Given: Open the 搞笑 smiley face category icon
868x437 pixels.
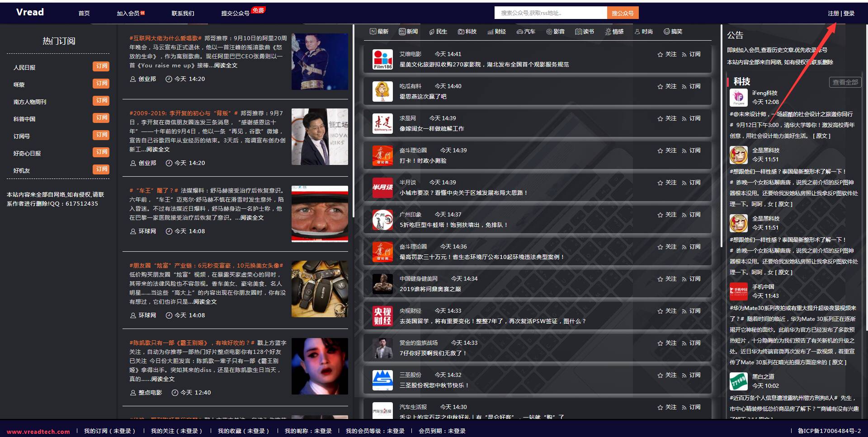Looking at the screenshot, I should (666, 32).
